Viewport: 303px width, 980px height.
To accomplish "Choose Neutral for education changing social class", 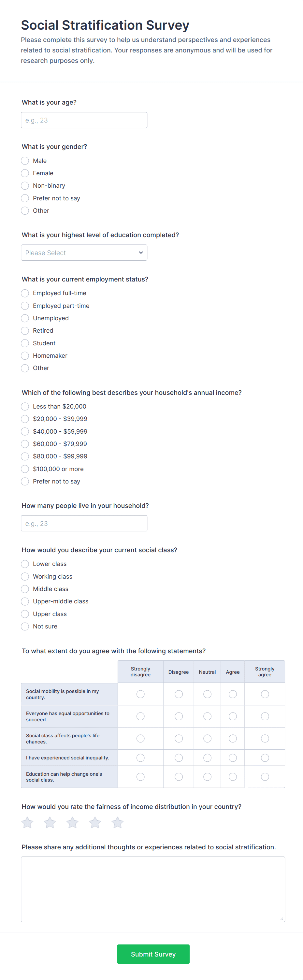I will 207,776.
